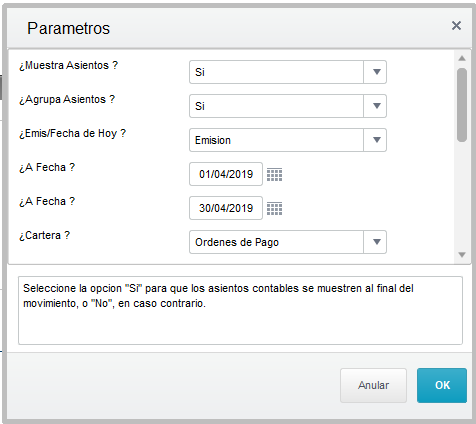Expand Cartera dropdown arrow
The image size is (476, 424).
click(x=375, y=242)
